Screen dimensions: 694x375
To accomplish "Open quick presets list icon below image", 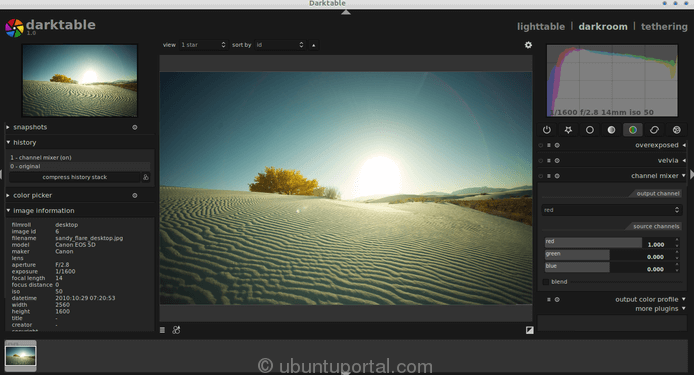I will point(162,330).
